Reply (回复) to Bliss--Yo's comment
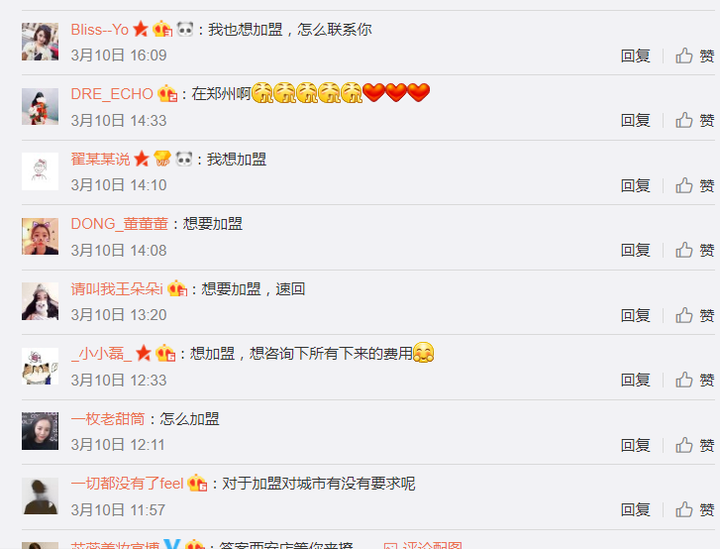This screenshot has height=549, width=720. tap(636, 56)
